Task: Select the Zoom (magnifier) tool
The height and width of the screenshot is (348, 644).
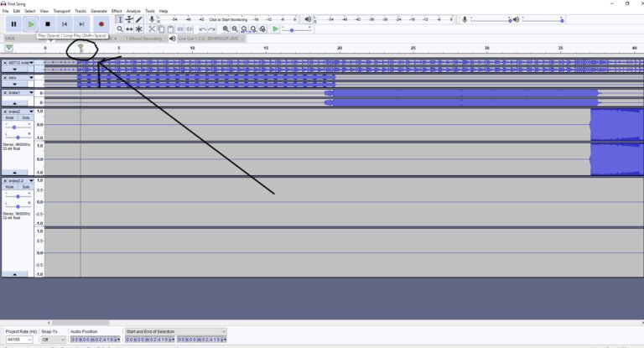Action: (x=120, y=29)
